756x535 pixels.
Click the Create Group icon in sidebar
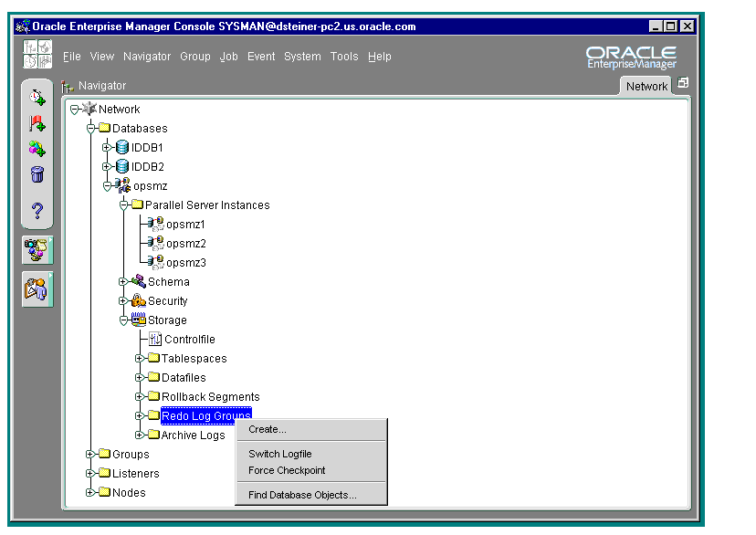[x=37, y=149]
